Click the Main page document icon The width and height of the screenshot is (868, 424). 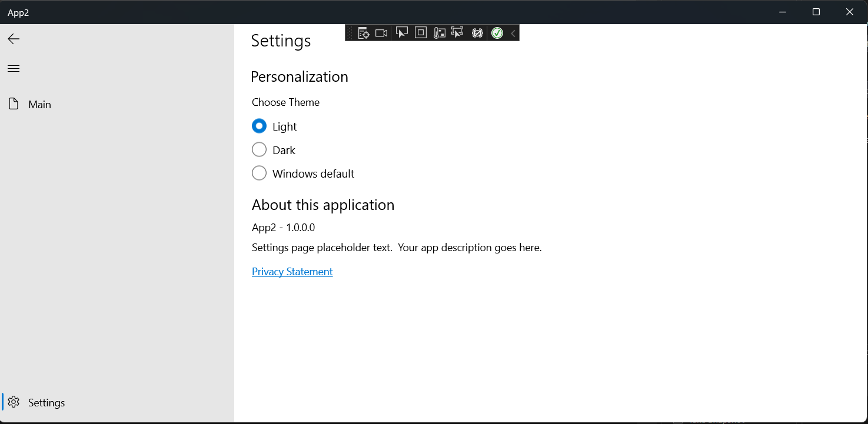tap(14, 104)
